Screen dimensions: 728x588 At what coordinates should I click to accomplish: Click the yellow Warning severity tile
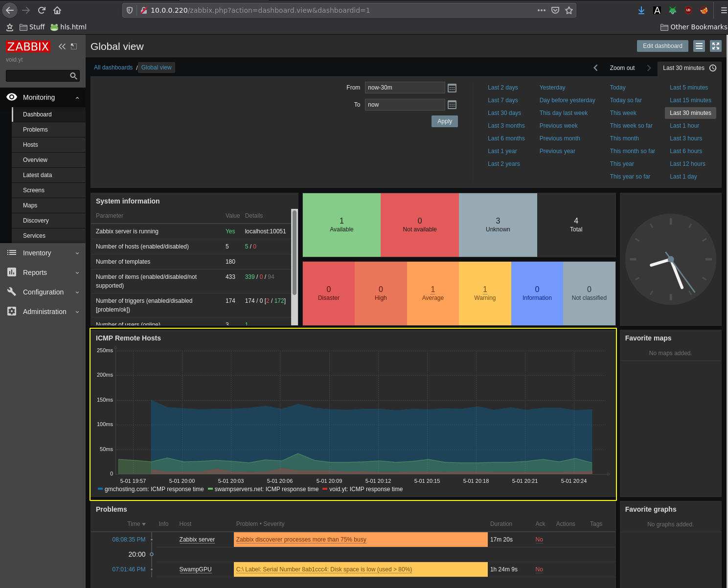tap(485, 294)
